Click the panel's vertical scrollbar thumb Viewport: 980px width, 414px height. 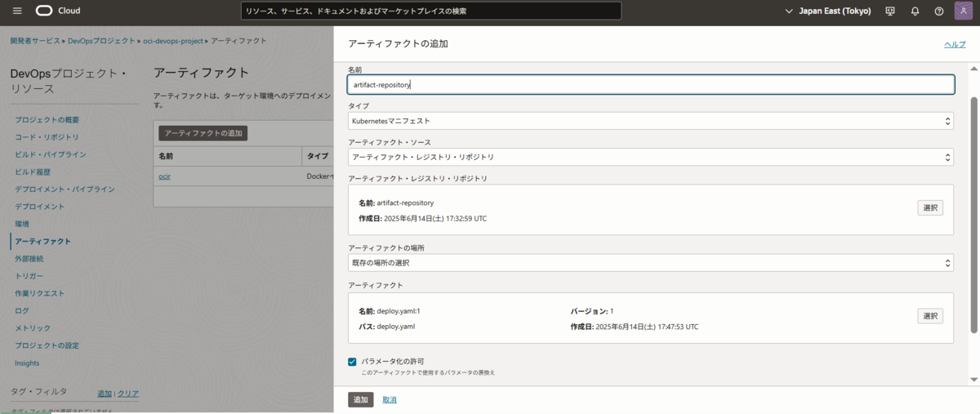point(973,215)
